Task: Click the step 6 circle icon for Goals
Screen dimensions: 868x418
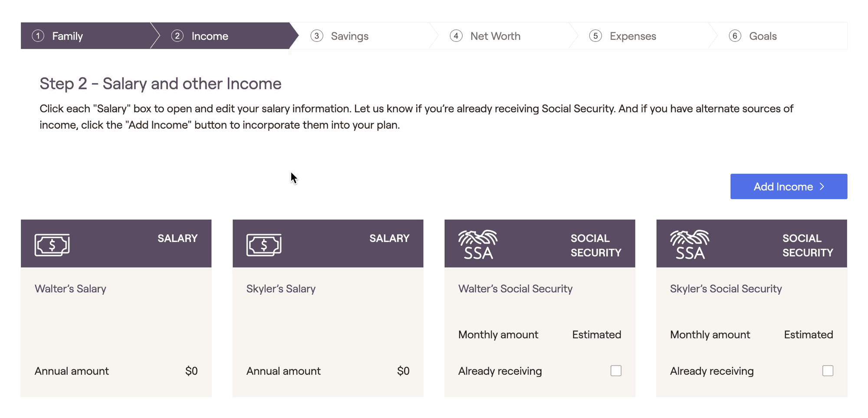Action: click(x=735, y=36)
